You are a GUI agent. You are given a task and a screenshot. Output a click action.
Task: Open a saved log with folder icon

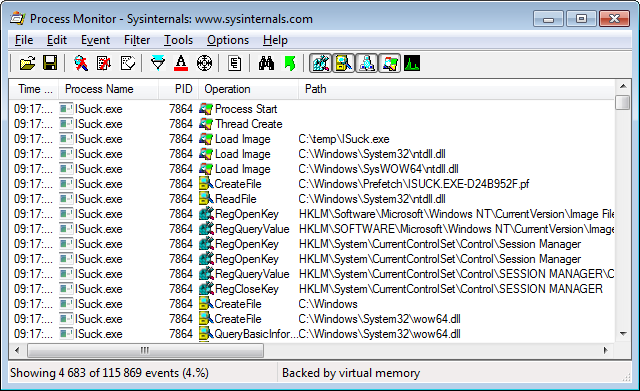point(28,63)
